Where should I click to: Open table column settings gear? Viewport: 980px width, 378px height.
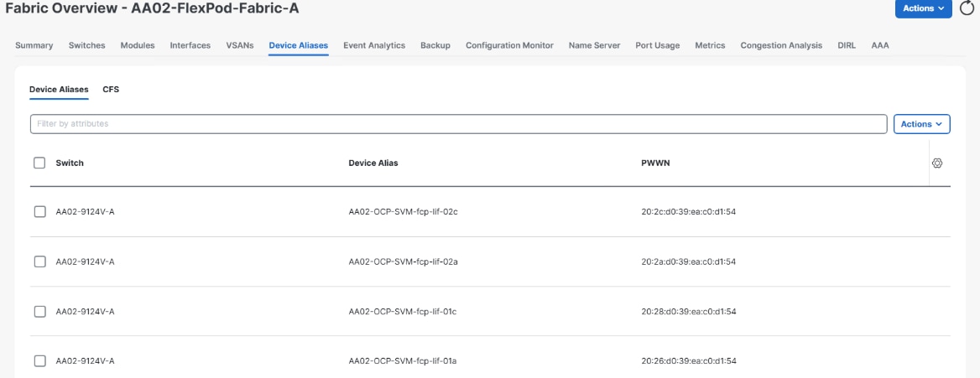937,163
